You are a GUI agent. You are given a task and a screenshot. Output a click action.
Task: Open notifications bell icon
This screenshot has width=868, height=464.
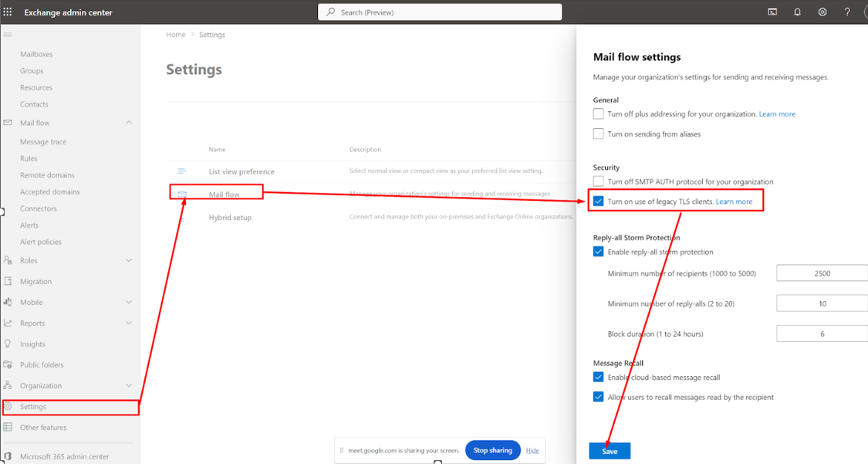pos(797,12)
